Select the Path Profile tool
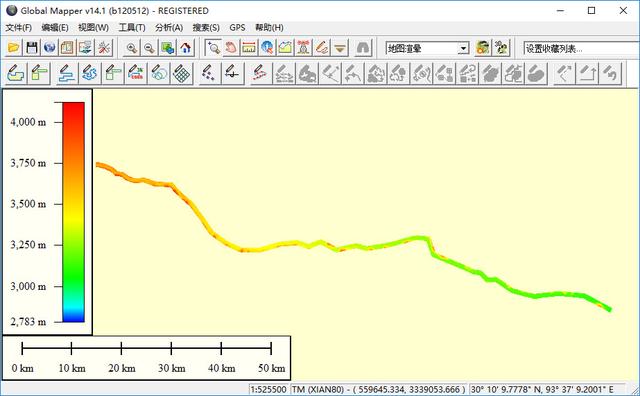 point(285,48)
